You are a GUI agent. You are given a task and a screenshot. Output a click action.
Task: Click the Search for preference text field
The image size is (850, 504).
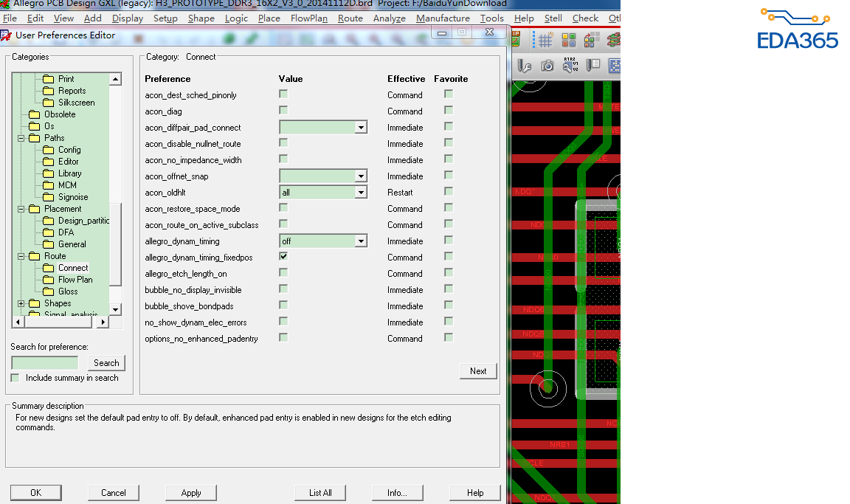click(x=45, y=363)
